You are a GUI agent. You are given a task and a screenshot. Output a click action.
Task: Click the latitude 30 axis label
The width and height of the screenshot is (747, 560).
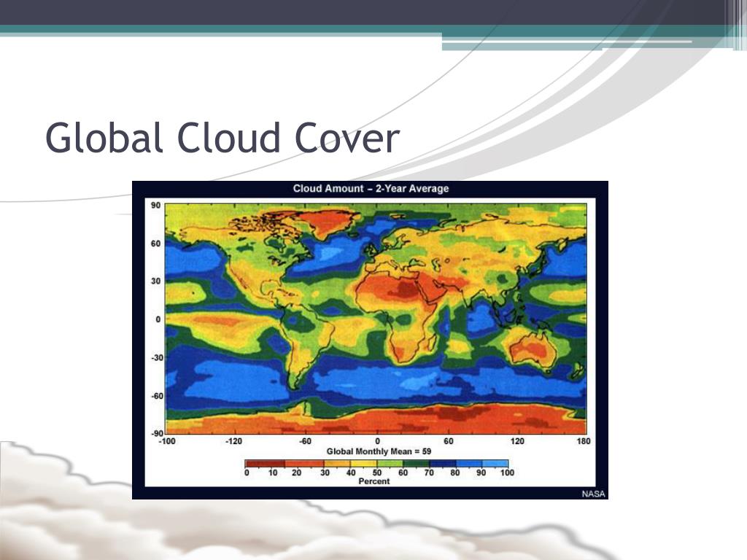[x=156, y=281]
